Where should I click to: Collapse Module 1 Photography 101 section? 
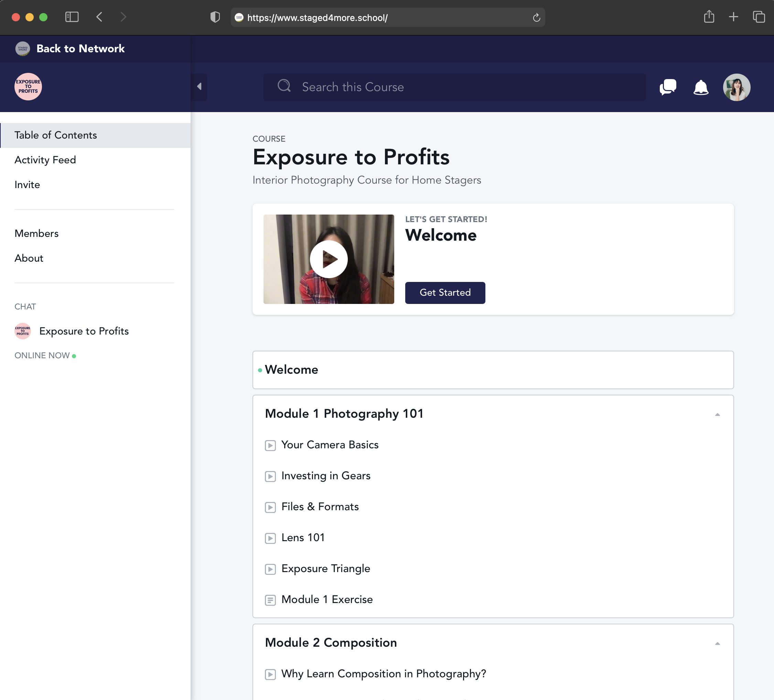[x=717, y=415]
